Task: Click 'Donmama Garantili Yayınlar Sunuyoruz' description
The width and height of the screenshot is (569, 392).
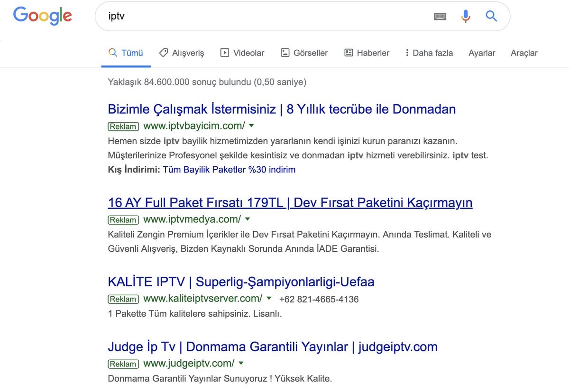Action: coord(220,378)
